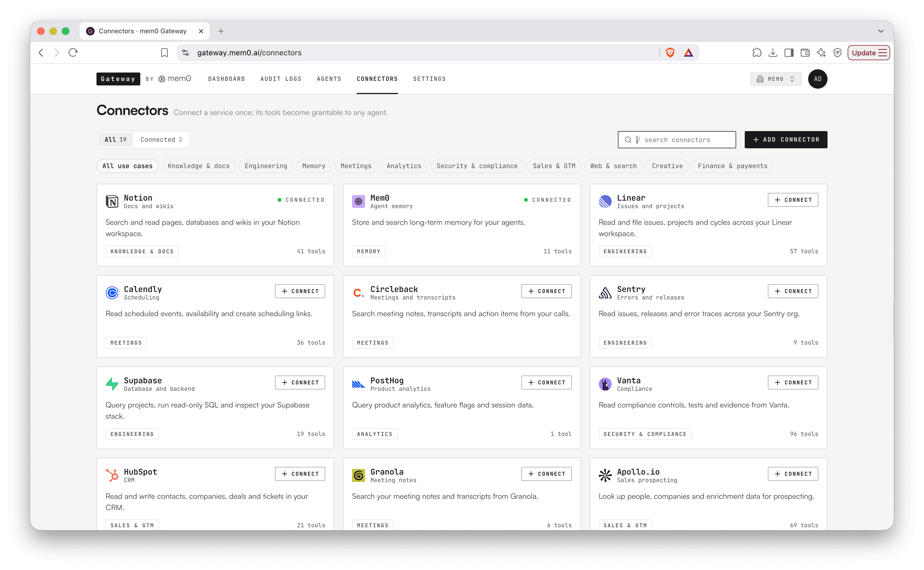Filter connectors by the Analytics chip
This screenshot has height=570, width=924.
tap(404, 166)
